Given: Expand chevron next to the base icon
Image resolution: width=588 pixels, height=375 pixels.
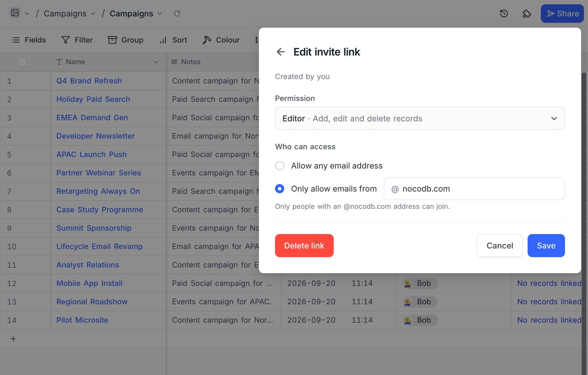Looking at the screenshot, I should (x=27, y=14).
